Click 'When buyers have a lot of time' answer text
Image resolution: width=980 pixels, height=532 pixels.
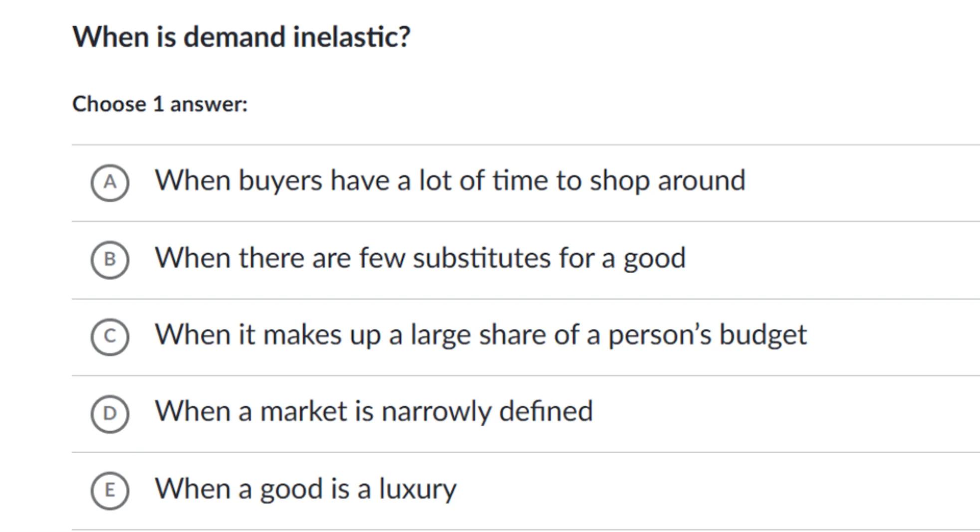450,180
